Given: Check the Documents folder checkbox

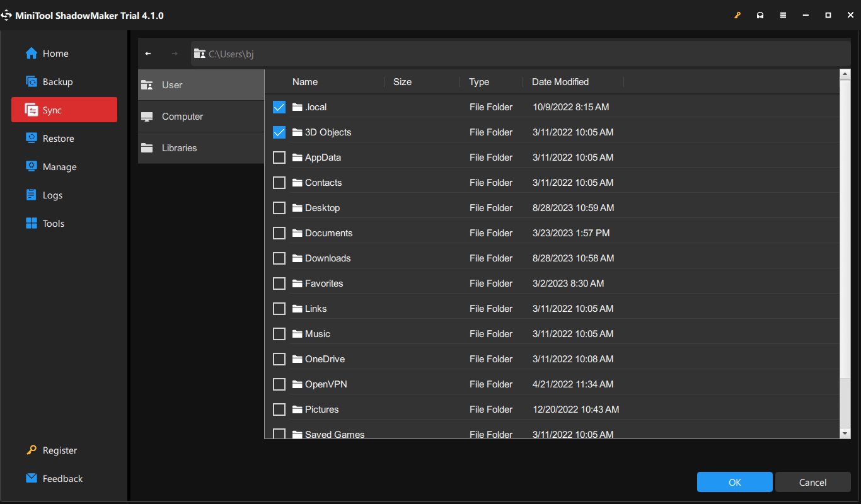Looking at the screenshot, I should click(279, 232).
